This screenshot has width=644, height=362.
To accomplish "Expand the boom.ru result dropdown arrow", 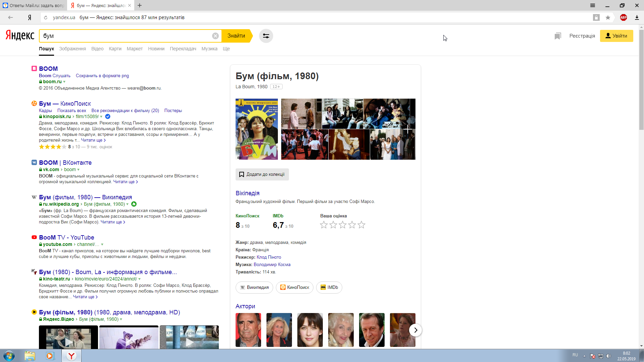I will coord(64,82).
